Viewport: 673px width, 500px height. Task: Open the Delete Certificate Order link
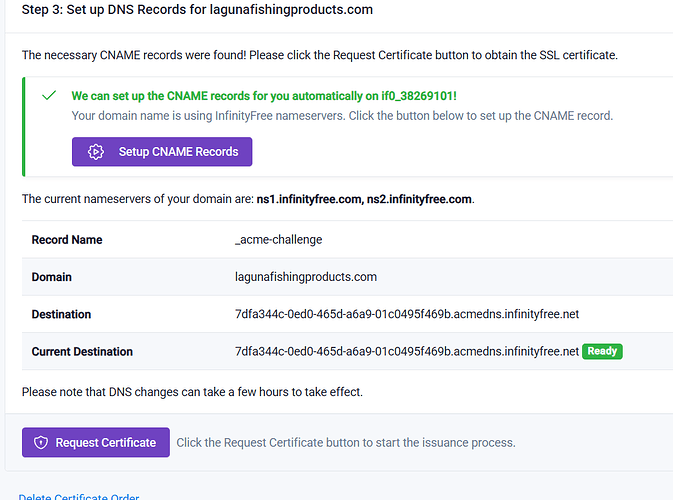pyautogui.click(x=79, y=497)
